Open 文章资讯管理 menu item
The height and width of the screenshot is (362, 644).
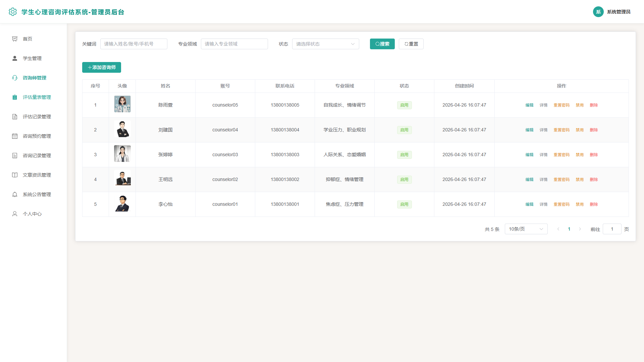[x=37, y=175]
